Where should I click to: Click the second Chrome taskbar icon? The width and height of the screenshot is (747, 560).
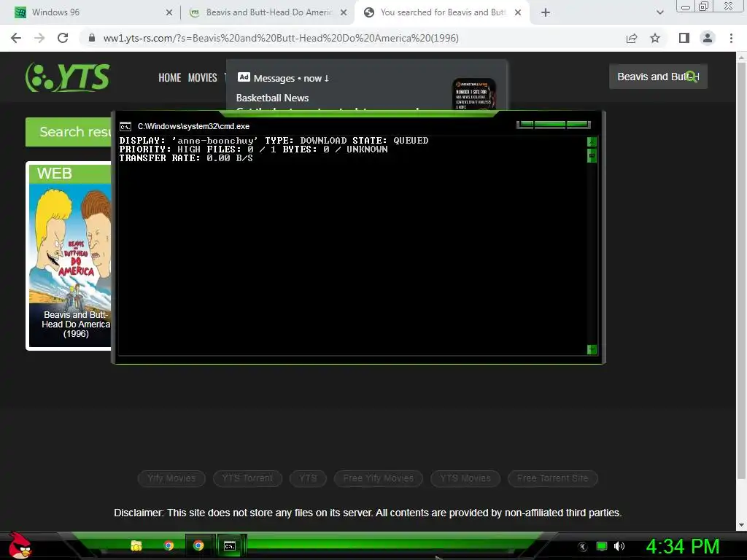pyautogui.click(x=198, y=545)
